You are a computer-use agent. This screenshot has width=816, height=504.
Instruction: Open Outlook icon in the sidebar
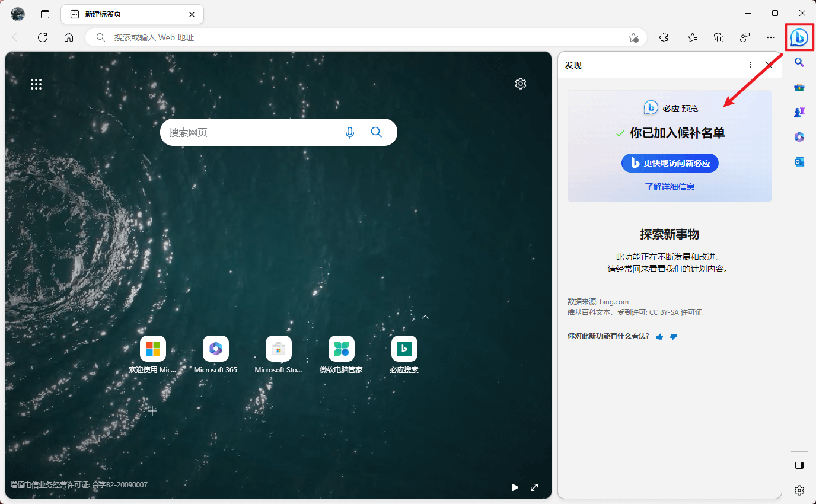(799, 162)
